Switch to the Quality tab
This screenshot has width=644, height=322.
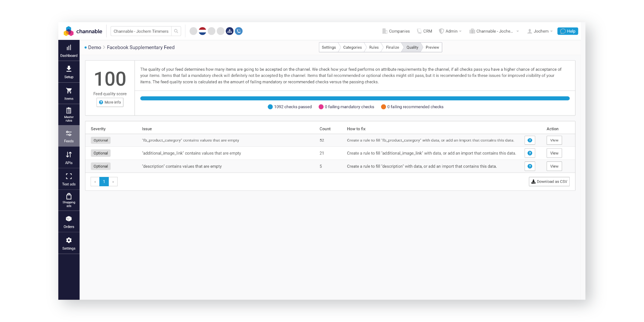412,47
